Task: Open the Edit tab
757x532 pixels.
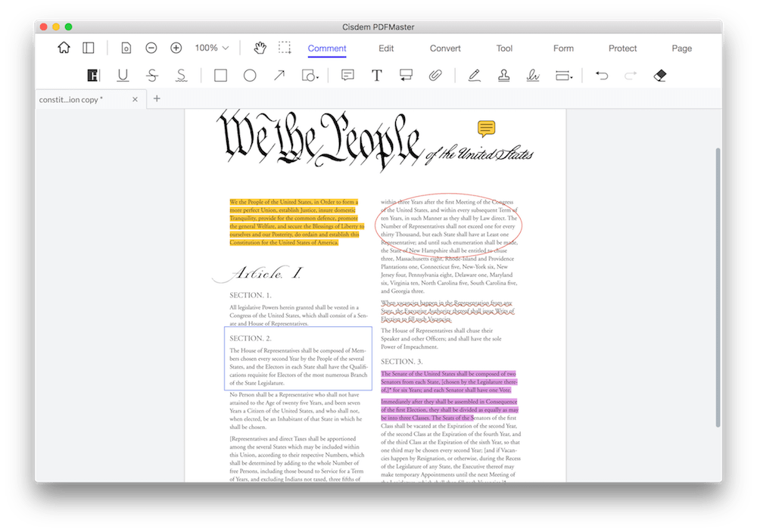Action: pyautogui.click(x=386, y=48)
